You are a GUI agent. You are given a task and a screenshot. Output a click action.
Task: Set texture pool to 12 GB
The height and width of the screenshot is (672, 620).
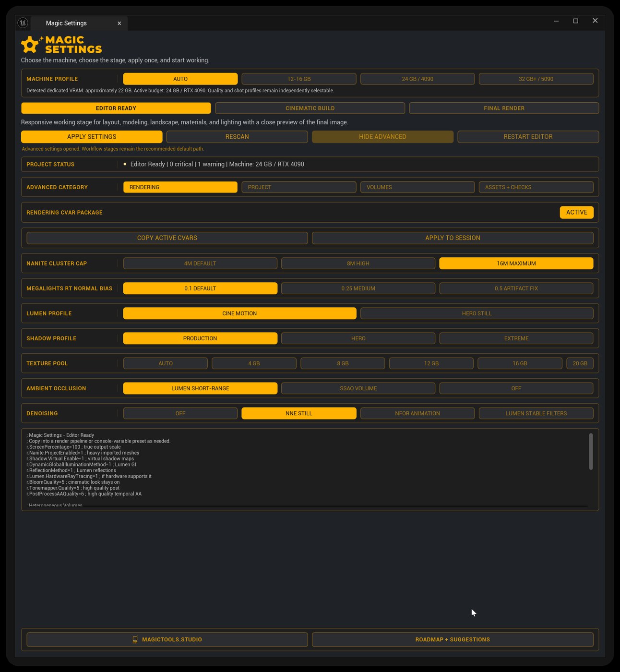[x=431, y=363]
